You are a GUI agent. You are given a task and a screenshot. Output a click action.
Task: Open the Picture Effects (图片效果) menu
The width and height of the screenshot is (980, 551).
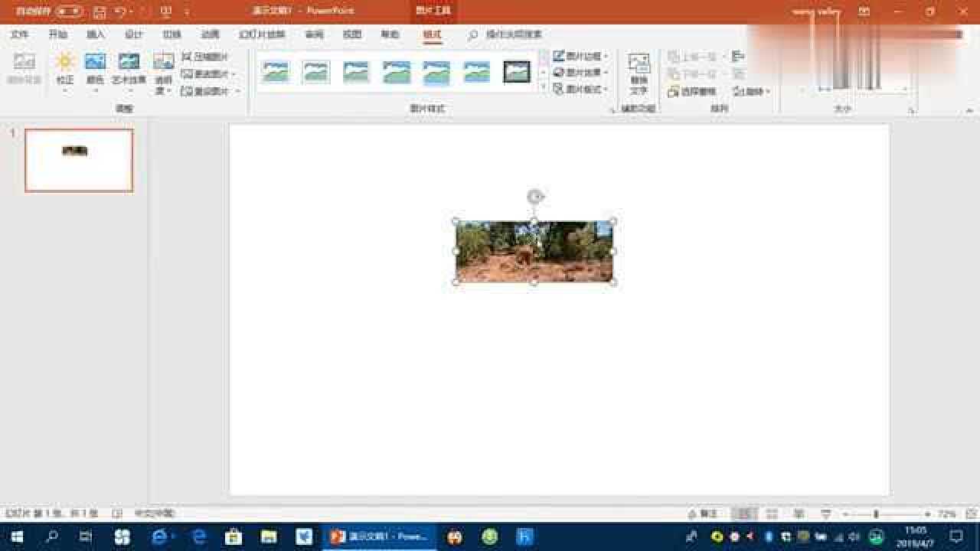[x=580, y=73]
